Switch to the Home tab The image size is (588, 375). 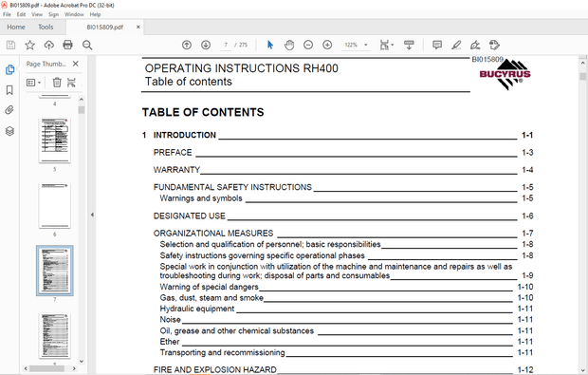click(16, 27)
